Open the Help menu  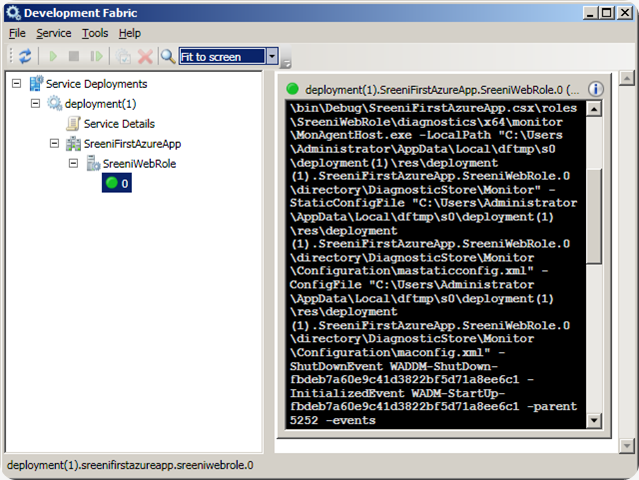pos(130,33)
